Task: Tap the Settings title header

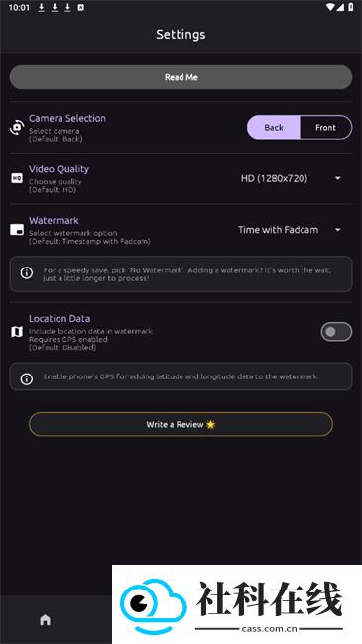Action: point(181,34)
